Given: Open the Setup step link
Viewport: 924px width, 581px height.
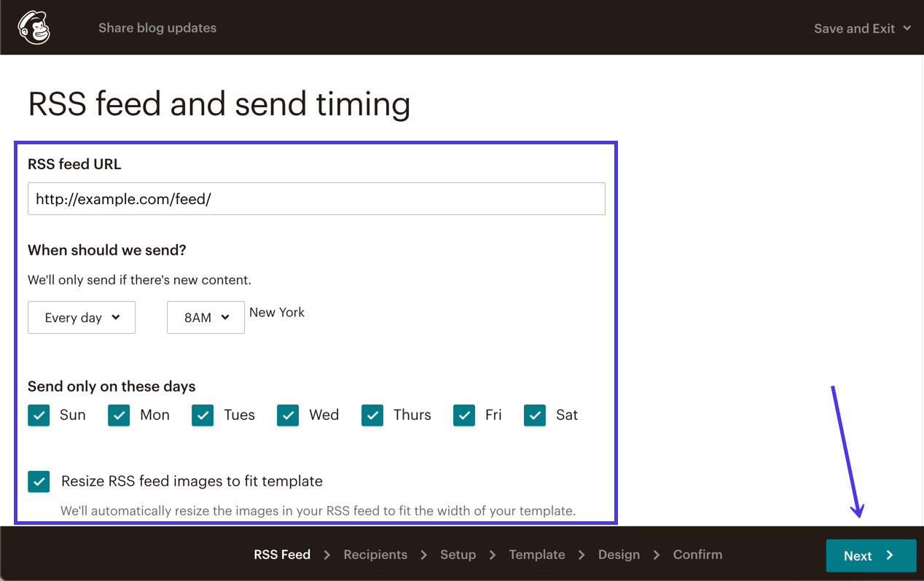Looking at the screenshot, I should (x=458, y=555).
